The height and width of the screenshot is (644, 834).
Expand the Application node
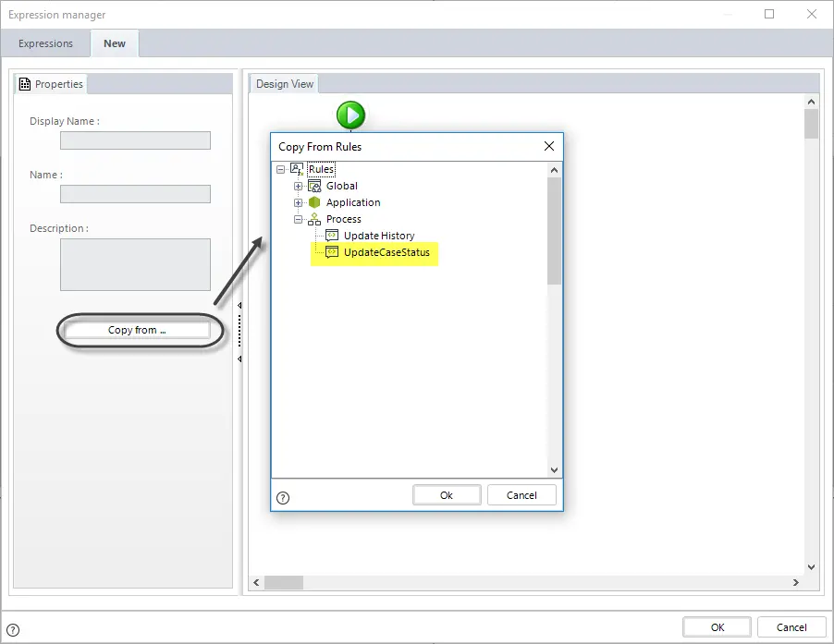point(298,202)
